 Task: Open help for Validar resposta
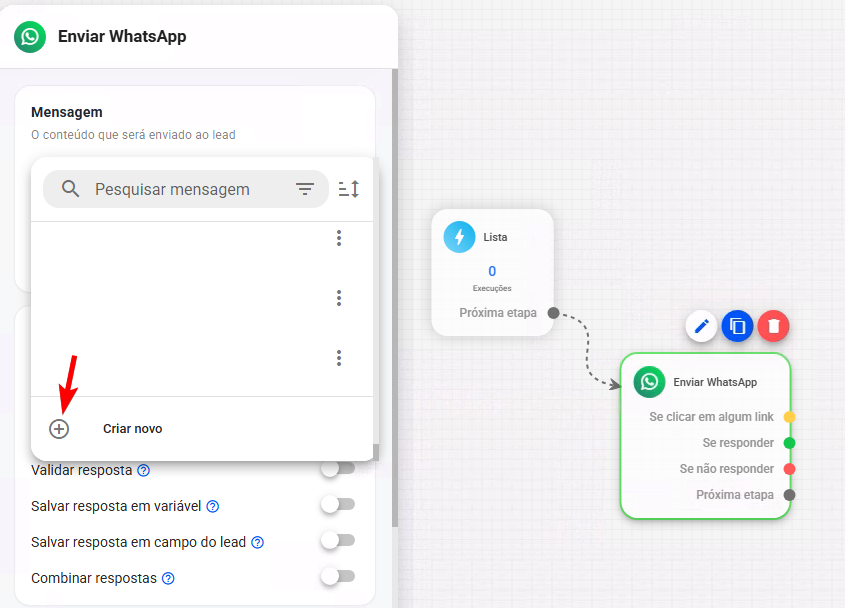(x=143, y=471)
